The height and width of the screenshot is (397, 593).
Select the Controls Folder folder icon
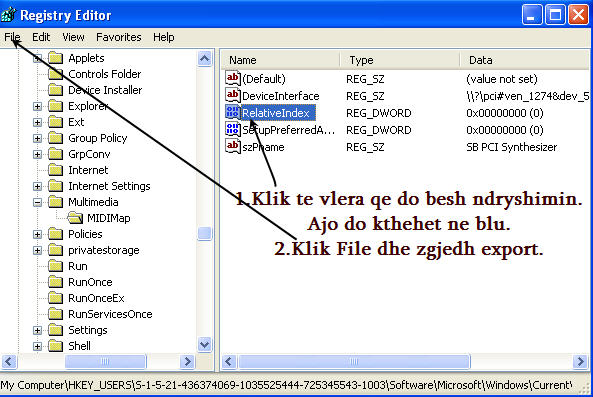point(56,74)
